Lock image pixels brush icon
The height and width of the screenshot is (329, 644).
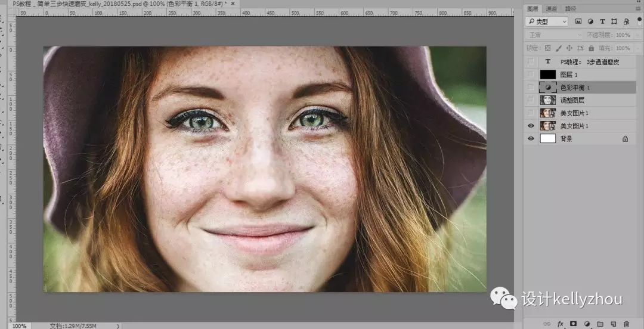(559, 48)
